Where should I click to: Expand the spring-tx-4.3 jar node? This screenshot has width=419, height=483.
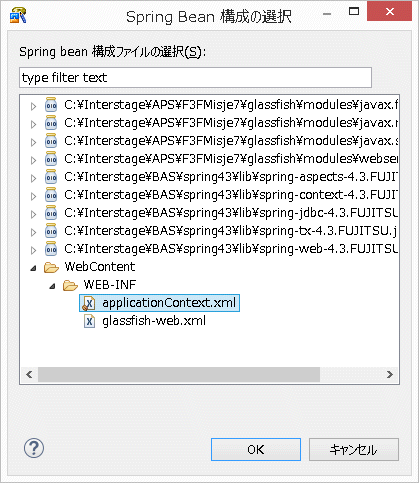pos(33,232)
